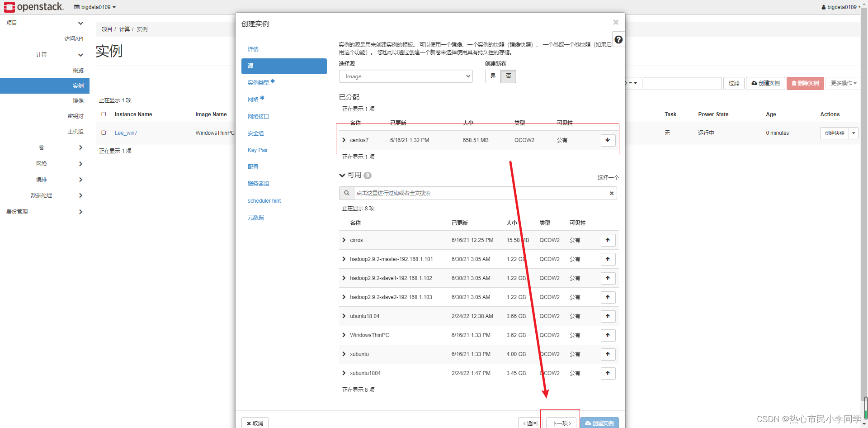This screenshot has height=428, width=868.
Task: Switch to the Key Pair tab
Action: (258, 150)
